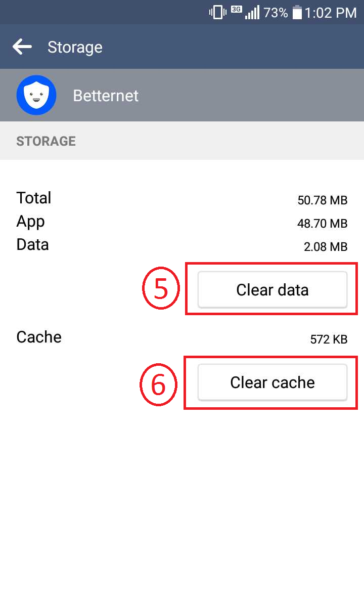This screenshot has width=364, height=599.
Task: Select the Betternet app name label
Action: click(x=106, y=96)
